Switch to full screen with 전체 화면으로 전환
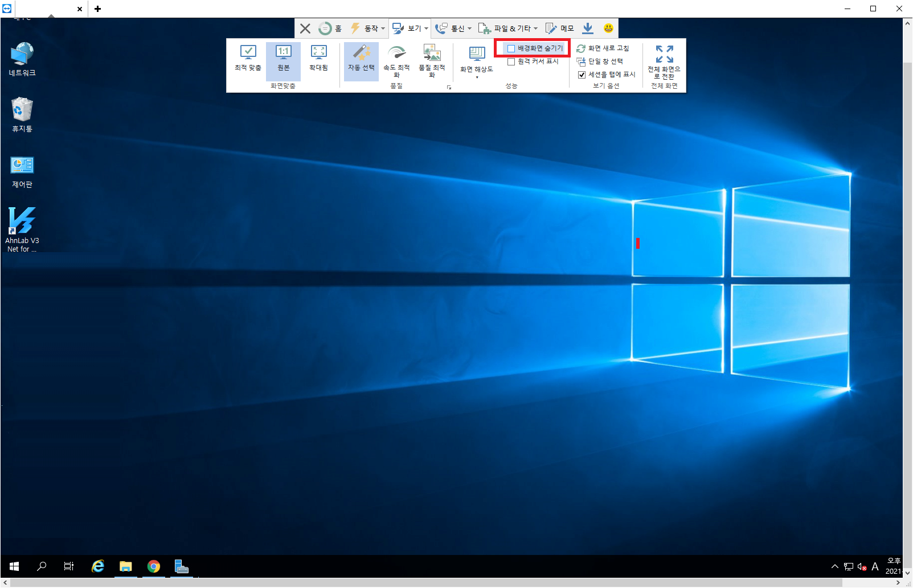The width and height of the screenshot is (913, 588). pyautogui.click(x=664, y=61)
